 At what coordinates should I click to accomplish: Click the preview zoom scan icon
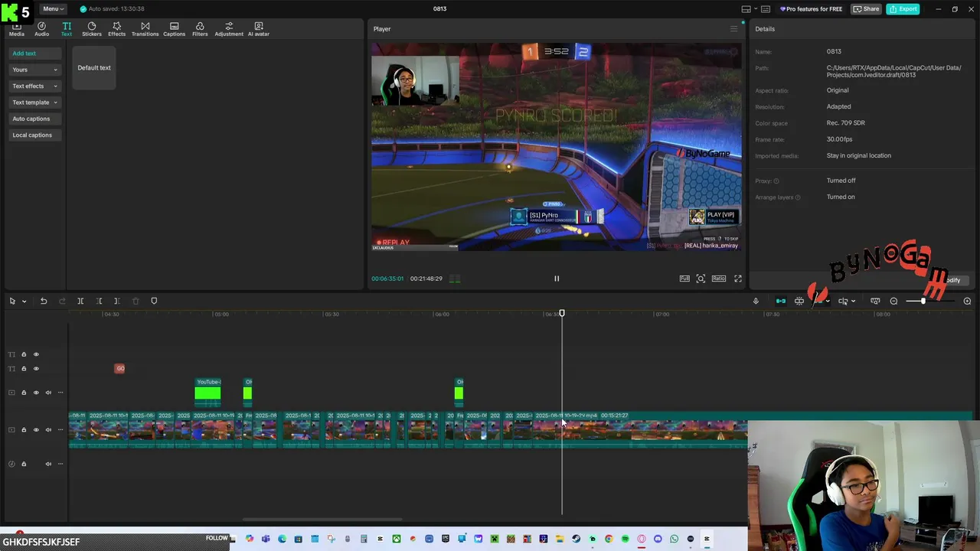[701, 279]
